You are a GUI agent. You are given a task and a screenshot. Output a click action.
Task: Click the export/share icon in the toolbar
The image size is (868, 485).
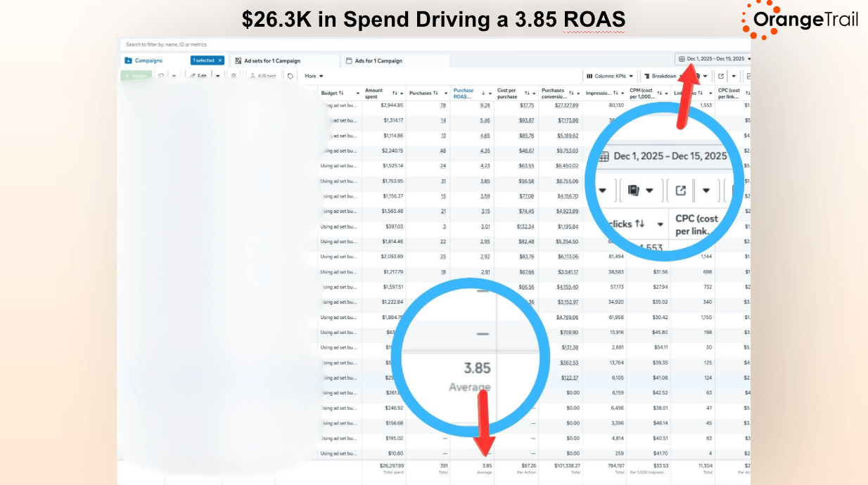pos(721,76)
